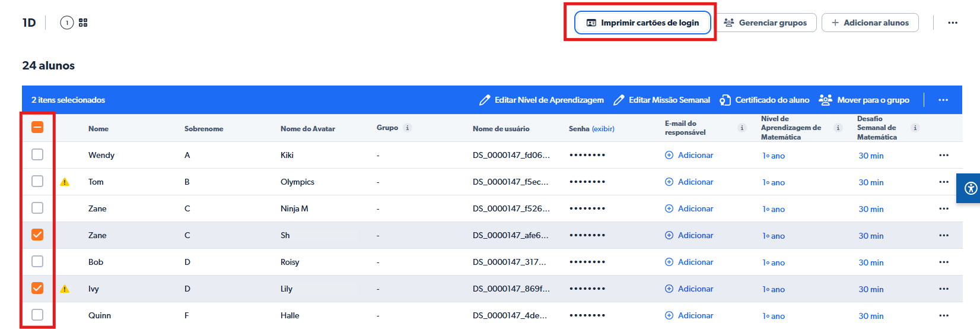
Task: Open more actions in blue selection bar
Action: 943,100
